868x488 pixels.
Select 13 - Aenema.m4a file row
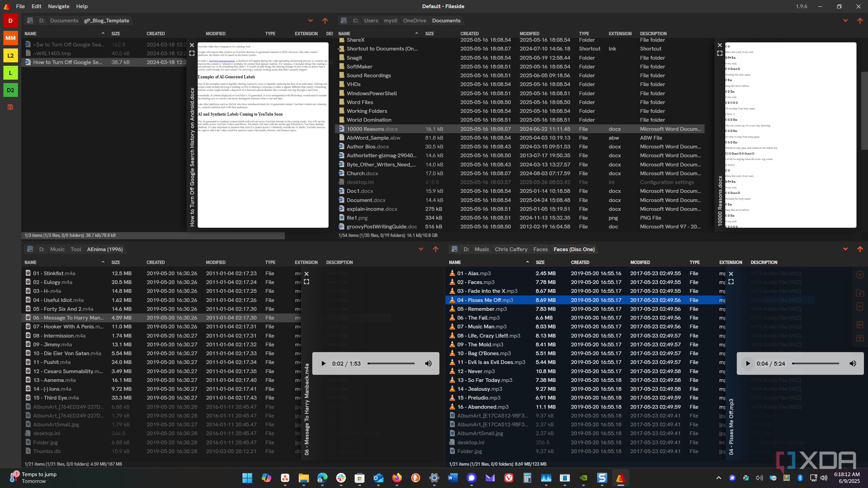(161, 380)
